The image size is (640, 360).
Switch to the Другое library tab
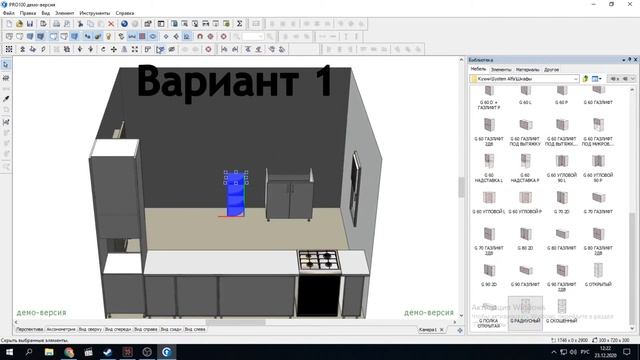click(x=551, y=69)
